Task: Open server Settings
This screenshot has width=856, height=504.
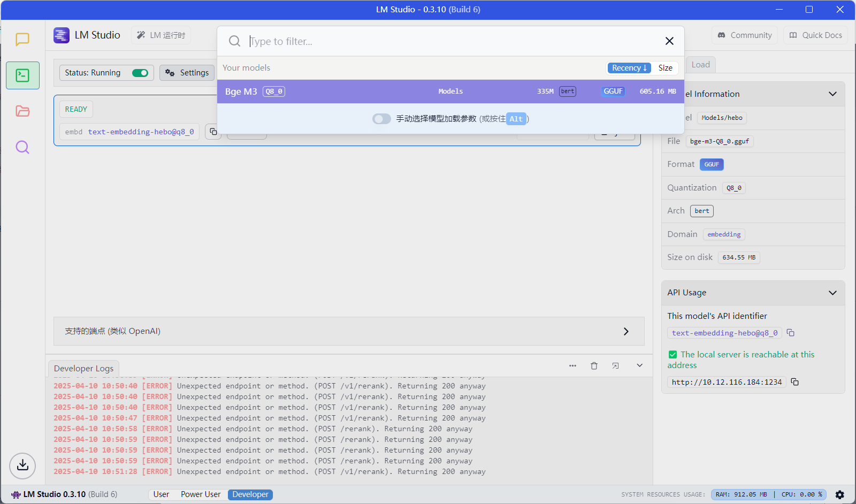Action: tap(187, 73)
